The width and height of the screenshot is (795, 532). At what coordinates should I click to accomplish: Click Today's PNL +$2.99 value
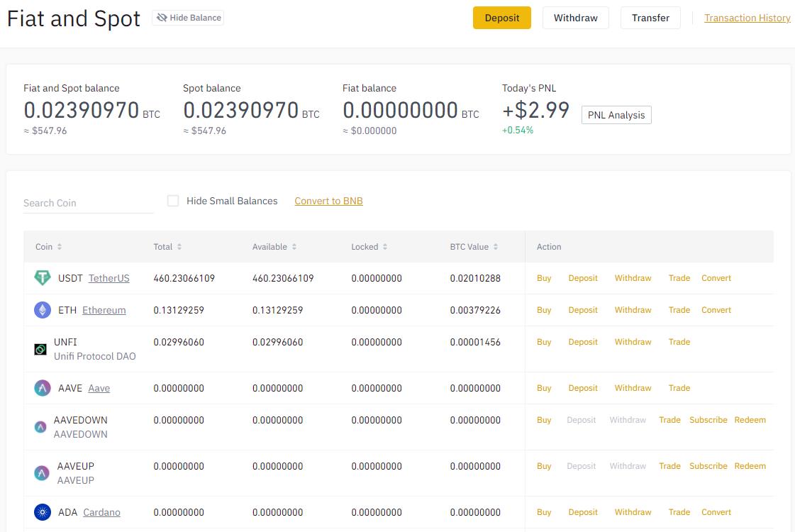[535, 110]
